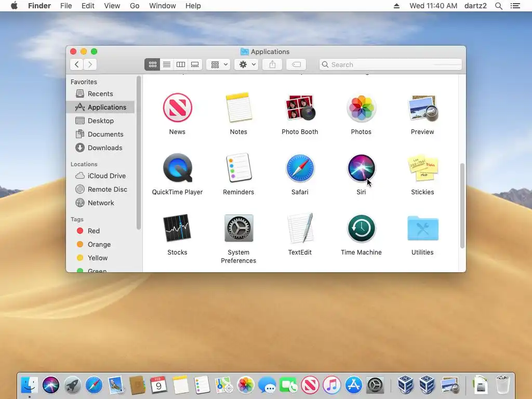
Task: Open Spotlight search in menu bar
Action: coord(498,6)
